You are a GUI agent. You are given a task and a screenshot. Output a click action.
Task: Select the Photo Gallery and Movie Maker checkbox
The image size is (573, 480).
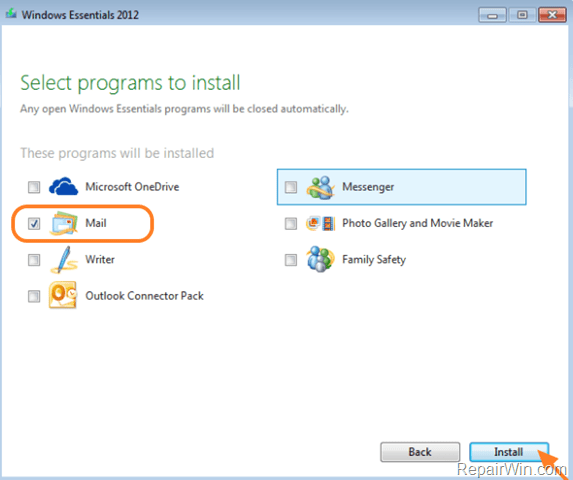coord(291,224)
